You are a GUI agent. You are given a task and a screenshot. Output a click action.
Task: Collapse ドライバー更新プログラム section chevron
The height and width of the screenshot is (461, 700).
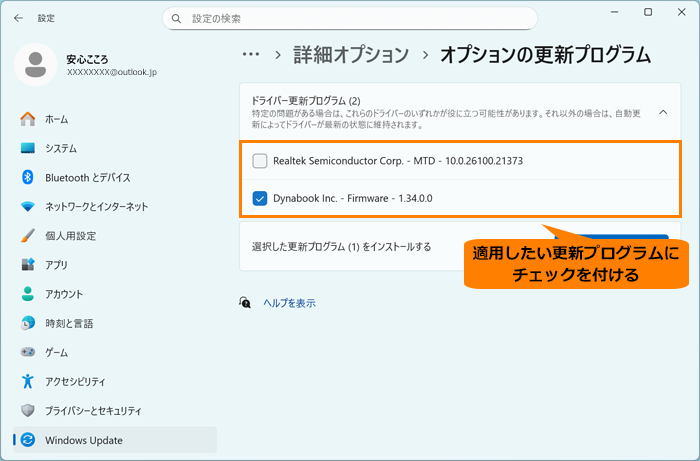[663, 112]
